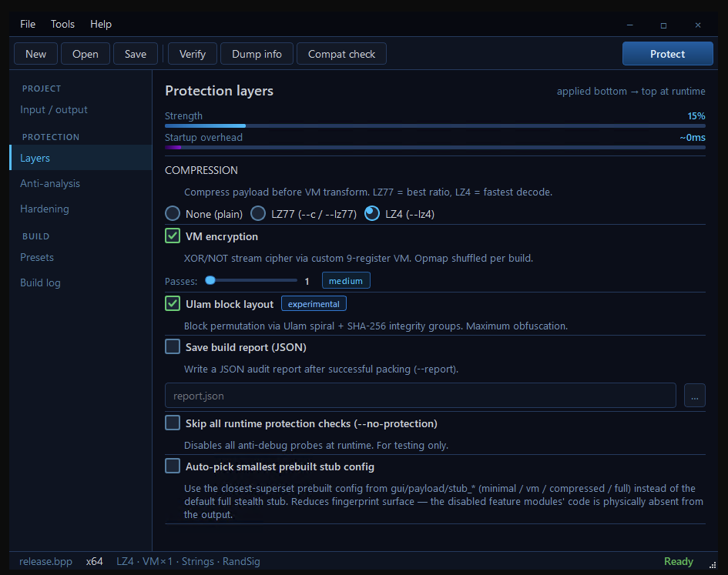Enable Auto-pick smallest prebuilt stub config
The width and height of the screenshot is (728, 575).
pyautogui.click(x=173, y=466)
